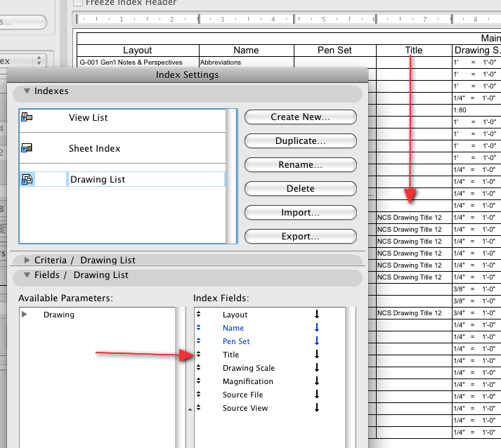Screen dimensions: 501x448
Task: Click the Duplicate... button
Action: coord(300,141)
